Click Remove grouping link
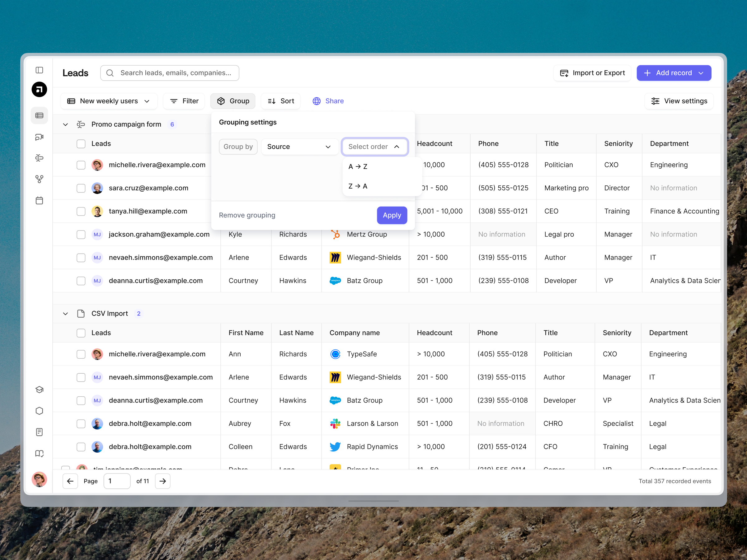Image resolution: width=747 pixels, height=560 pixels. pos(247,215)
